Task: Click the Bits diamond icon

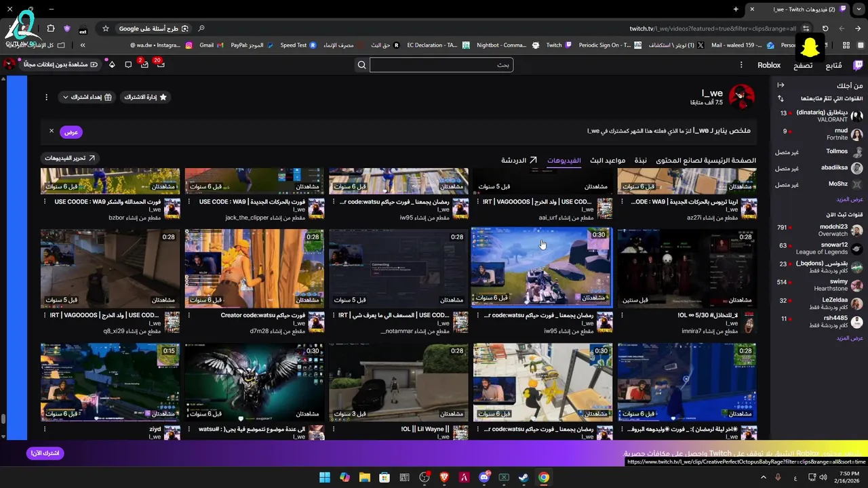Action: 112,64
